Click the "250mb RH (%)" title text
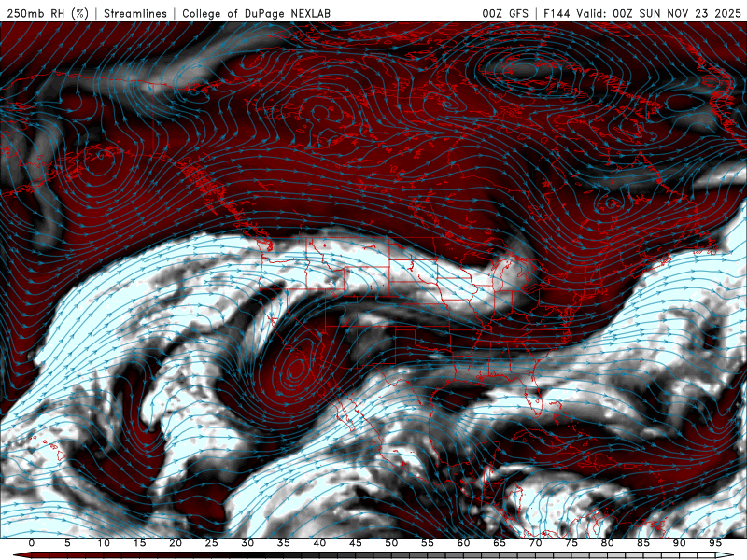The height and width of the screenshot is (560, 747). click(x=48, y=13)
